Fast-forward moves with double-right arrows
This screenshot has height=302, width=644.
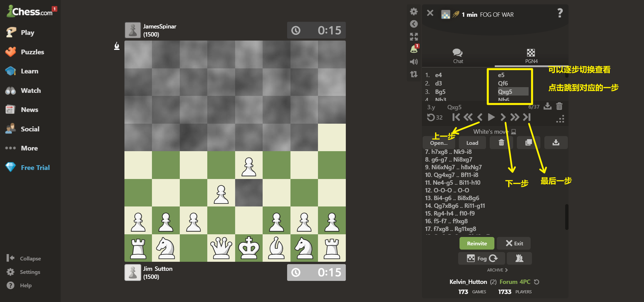click(515, 117)
